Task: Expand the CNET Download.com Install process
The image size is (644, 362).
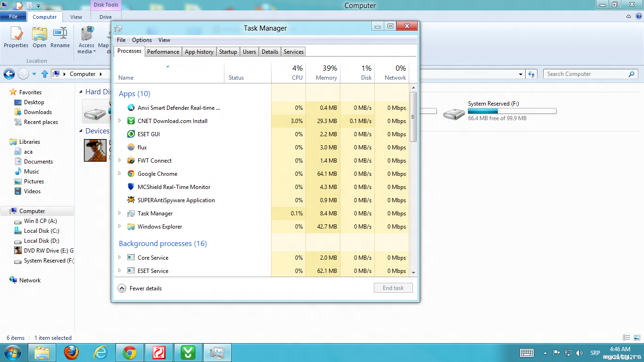Action: [120, 121]
